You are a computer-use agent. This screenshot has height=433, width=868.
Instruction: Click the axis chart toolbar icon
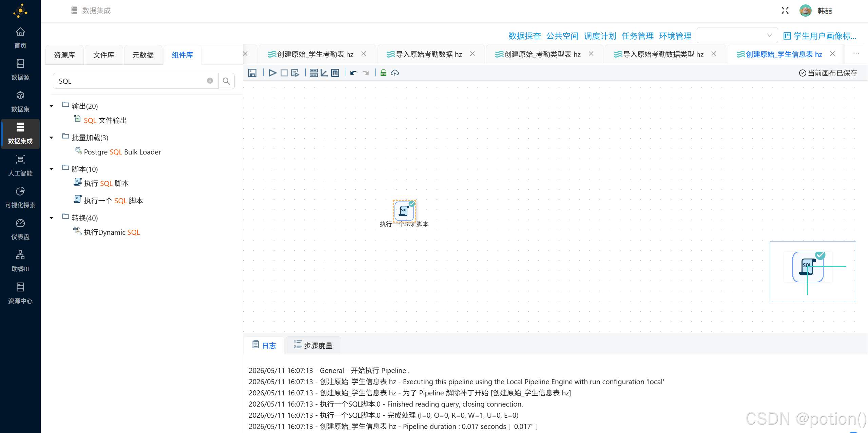tap(324, 73)
